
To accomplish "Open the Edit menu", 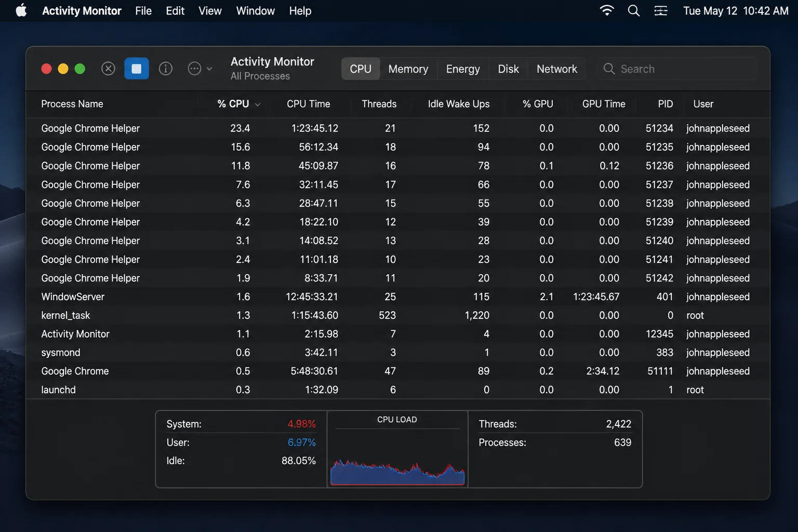I will (175, 10).
